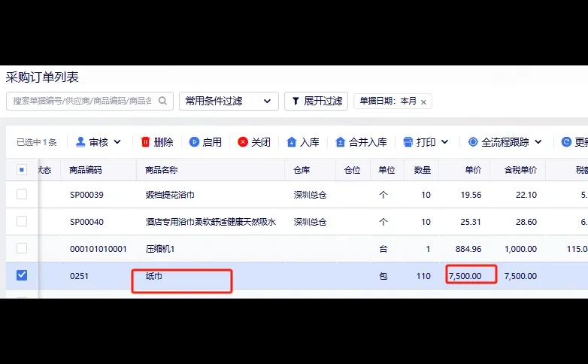
Task: Click the 展开过滤 button
Action: [x=316, y=101]
